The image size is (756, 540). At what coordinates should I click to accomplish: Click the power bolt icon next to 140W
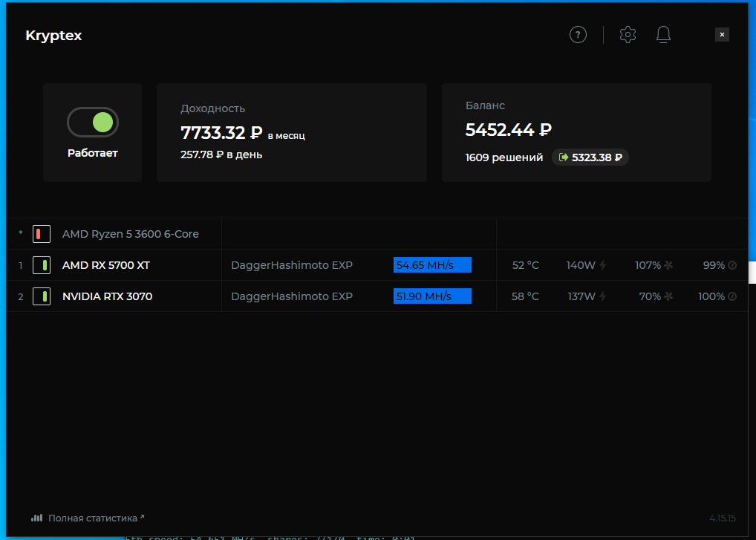602,265
